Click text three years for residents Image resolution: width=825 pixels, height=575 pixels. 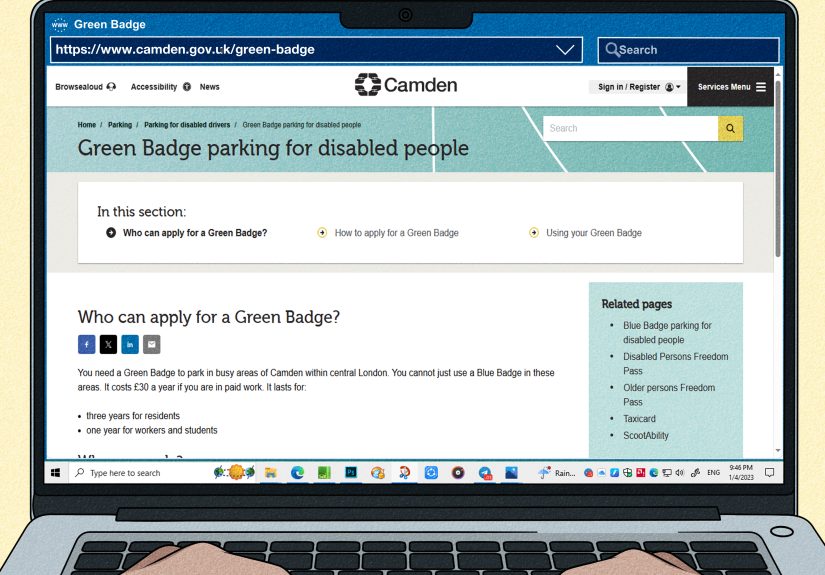(x=133, y=416)
